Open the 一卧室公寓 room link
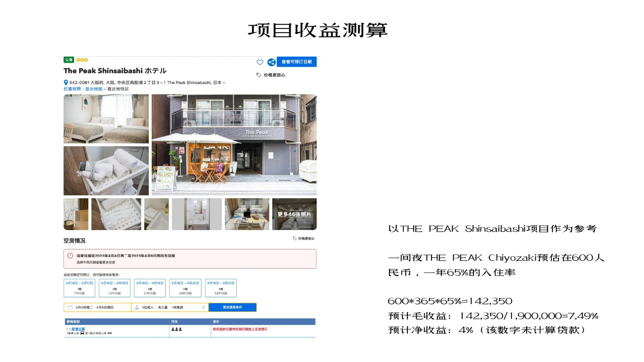Viewport: 644px width, 362px height. (77, 329)
